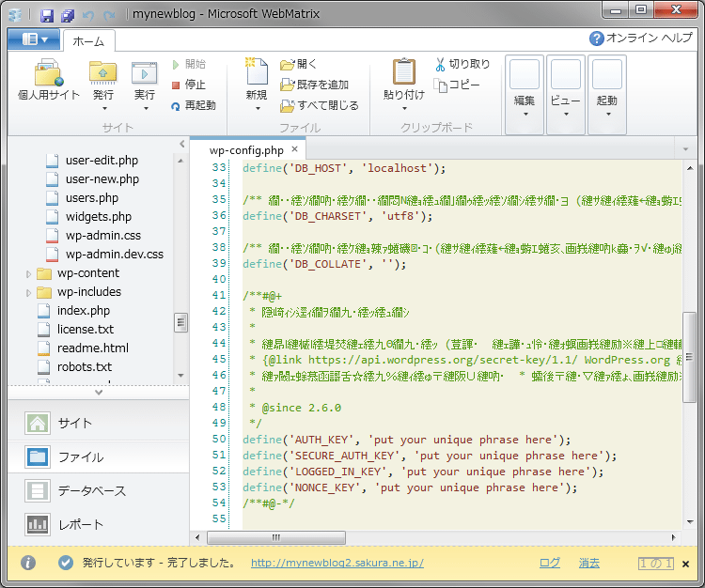Close the notification bar
The height and width of the screenshot is (588, 705).
(685, 565)
